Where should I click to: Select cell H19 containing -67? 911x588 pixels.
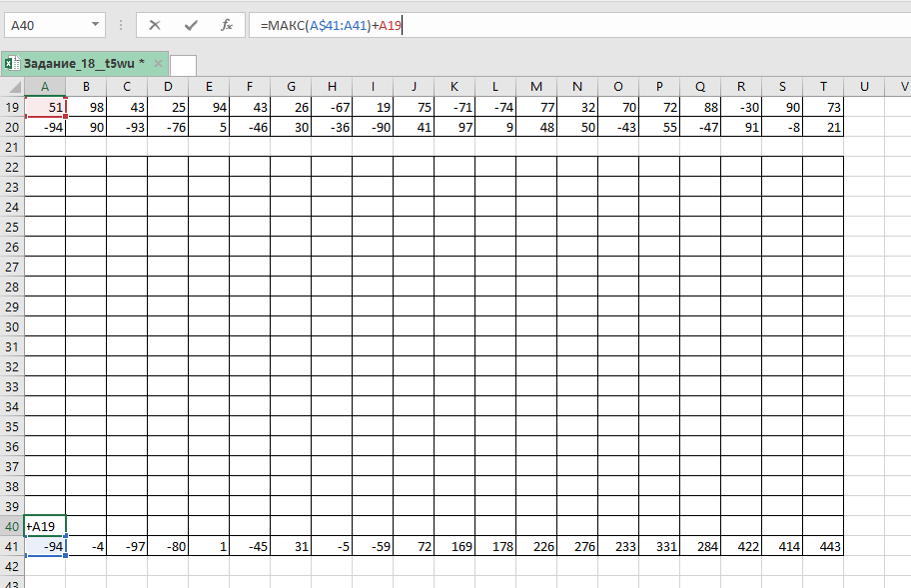click(x=332, y=107)
